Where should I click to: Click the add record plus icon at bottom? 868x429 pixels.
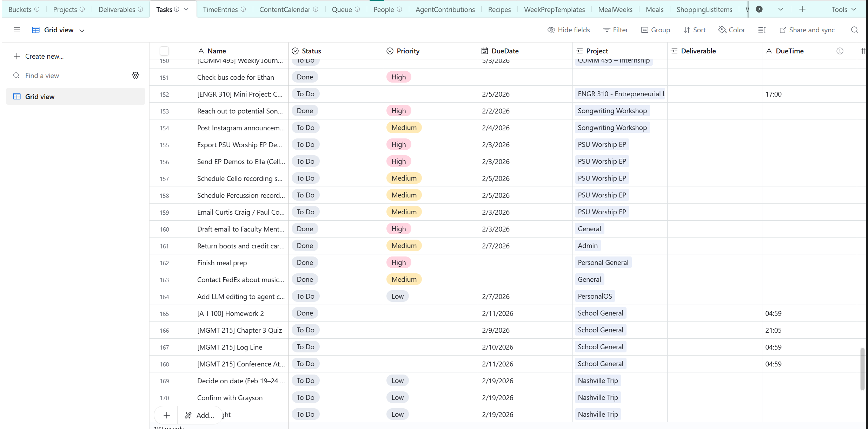[x=167, y=415]
